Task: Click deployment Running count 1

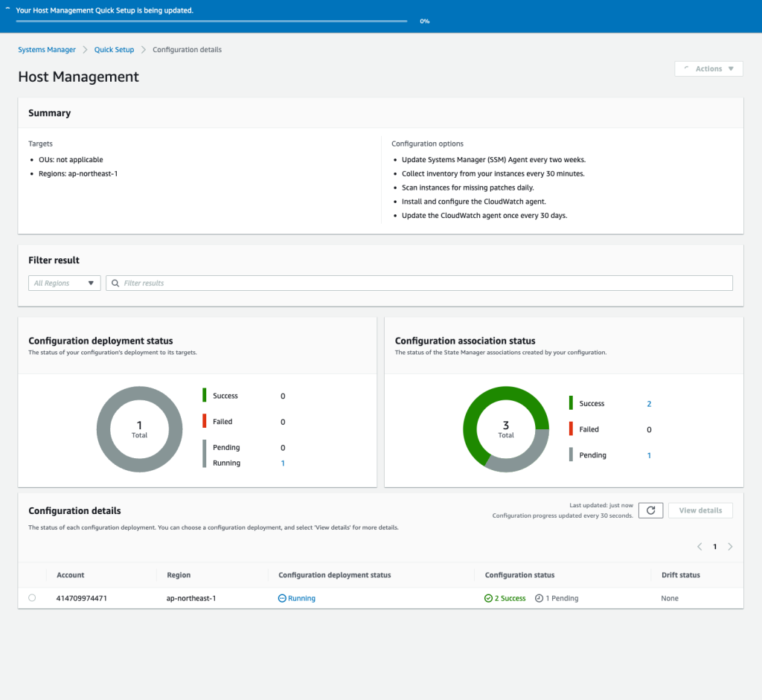Action: [x=283, y=463]
